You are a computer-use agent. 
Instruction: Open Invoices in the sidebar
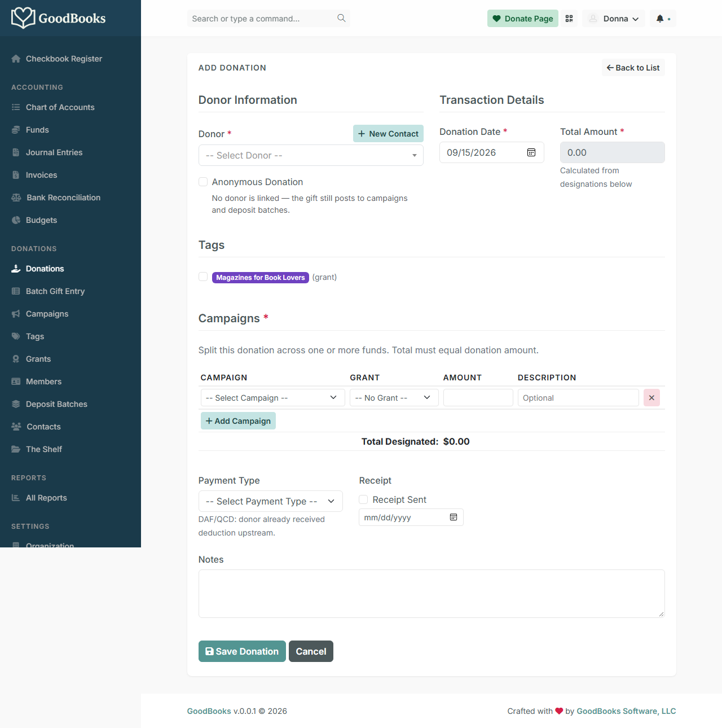[41, 175]
